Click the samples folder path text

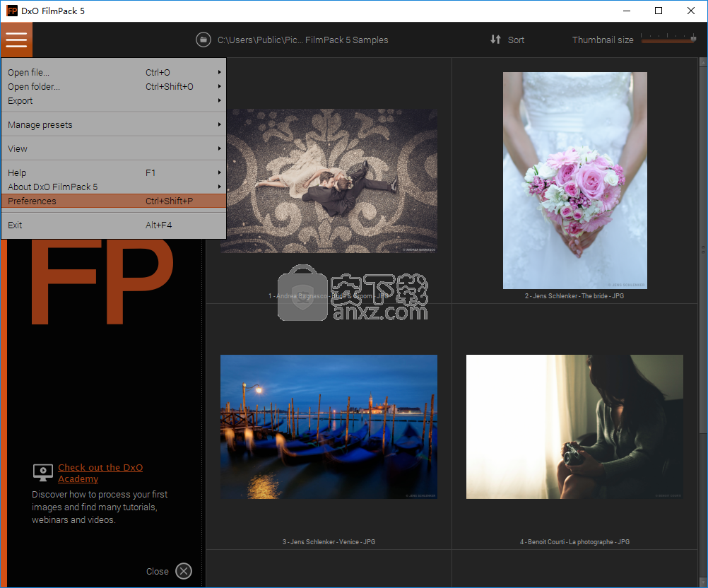pyautogui.click(x=302, y=40)
